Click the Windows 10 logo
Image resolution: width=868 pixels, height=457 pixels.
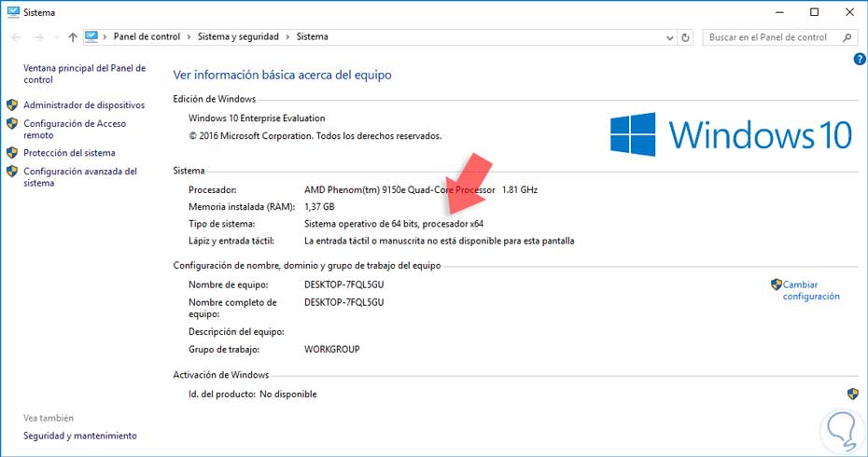pos(731,134)
